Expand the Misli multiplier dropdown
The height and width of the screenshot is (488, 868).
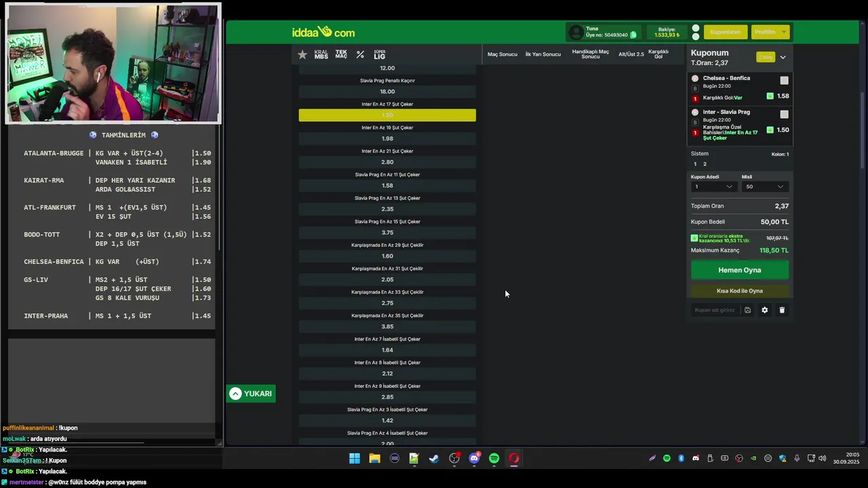tap(764, 186)
